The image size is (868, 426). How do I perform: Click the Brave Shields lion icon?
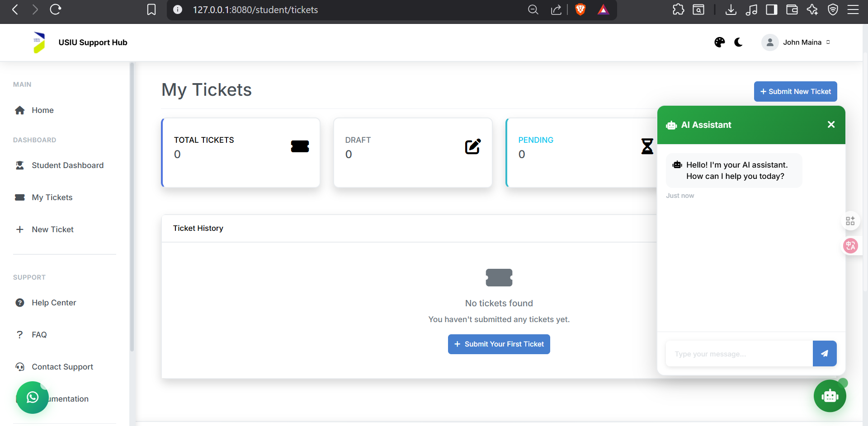click(x=580, y=9)
